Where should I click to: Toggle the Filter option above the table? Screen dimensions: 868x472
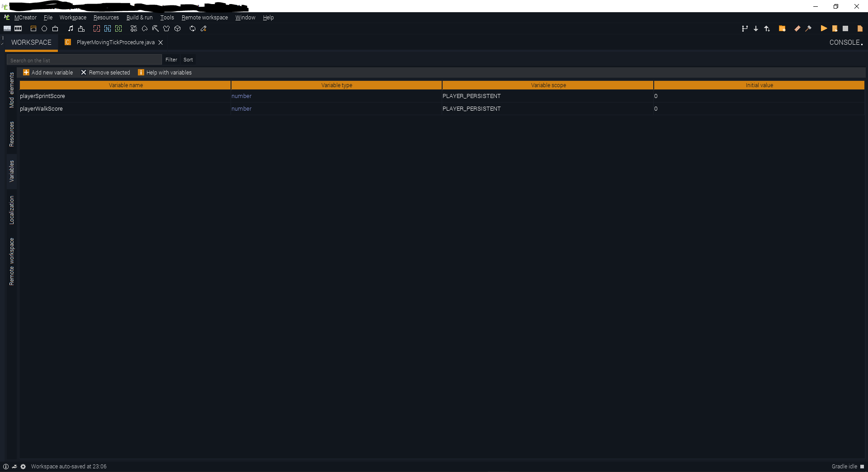click(171, 60)
